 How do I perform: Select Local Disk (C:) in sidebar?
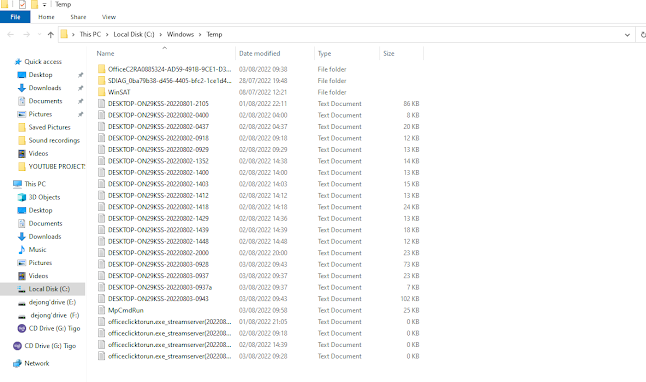tap(49, 289)
